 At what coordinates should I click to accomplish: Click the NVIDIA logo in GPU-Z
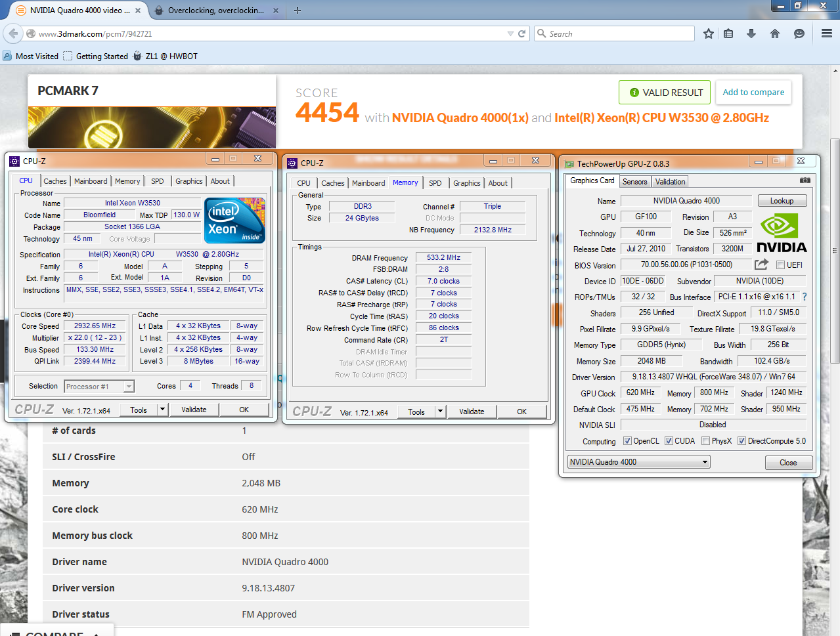782,234
